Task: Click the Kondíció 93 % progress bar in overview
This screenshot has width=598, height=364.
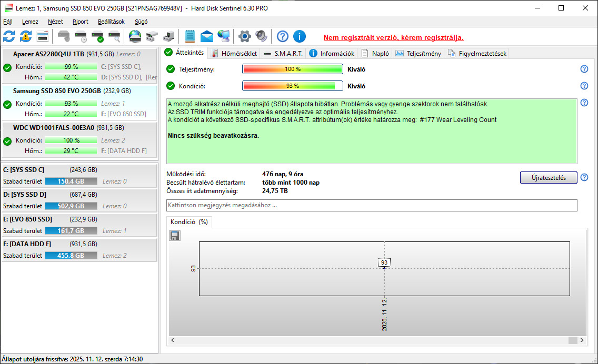Action: click(x=293, y=86)
